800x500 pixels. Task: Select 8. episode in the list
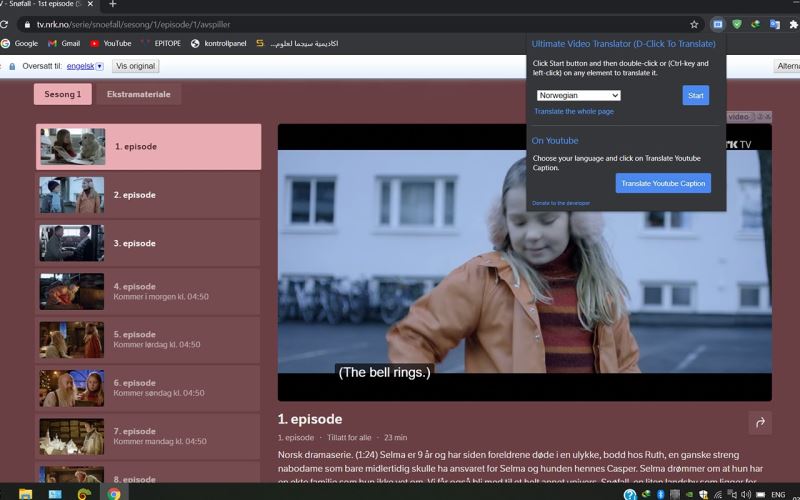tap(148, 473)
